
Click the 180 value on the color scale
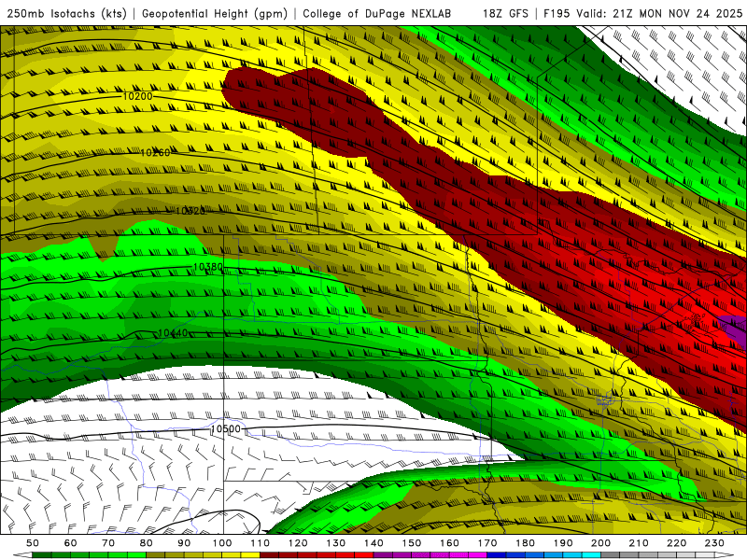[x=525, y=543]
